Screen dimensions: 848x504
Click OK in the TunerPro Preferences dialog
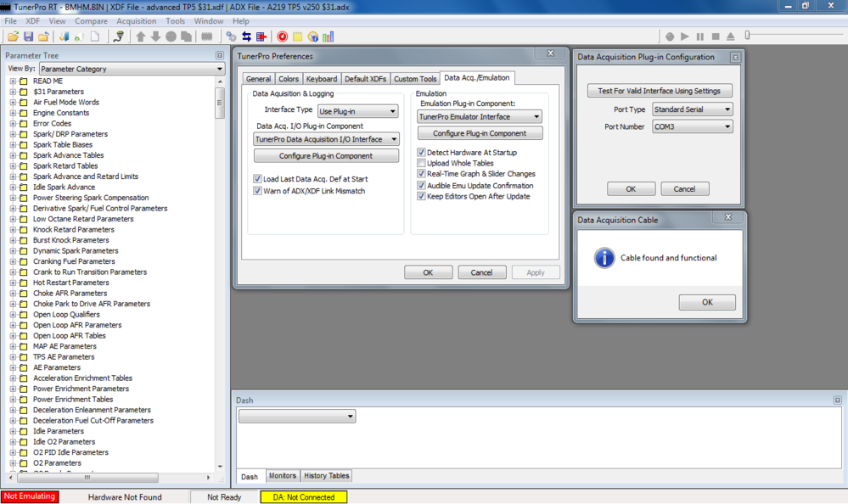[428, 272]
